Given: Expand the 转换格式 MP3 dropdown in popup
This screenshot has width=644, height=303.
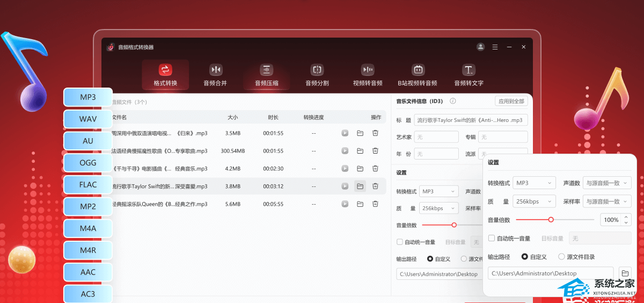Looking at the screenshot, I should pyautogui.click(x=533, y=183).
